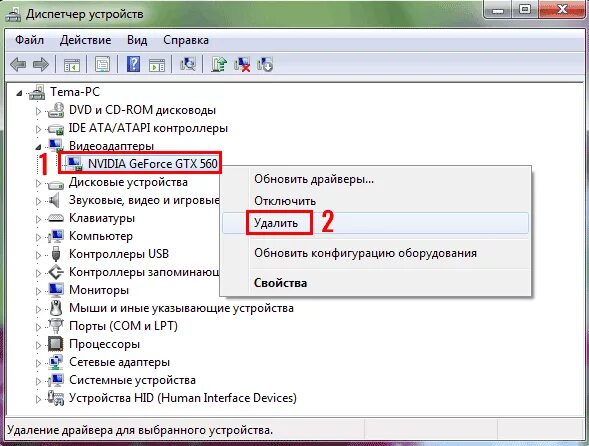The height and width of the screenshot is (446, 589).
Task: Expand the Клавиатуры node arrow
Action: pyautogui.click(x=38, y=219)
